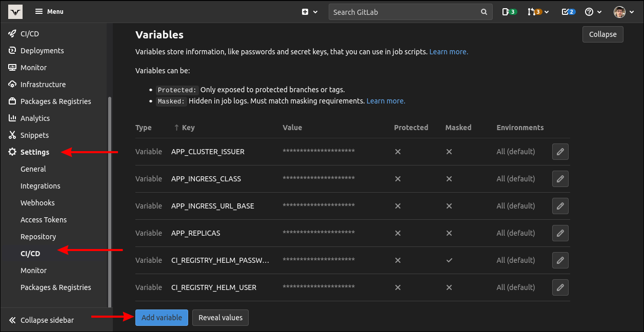The width and height of the screenshot is (644, 332).
Task: Edit the APP_CLUSTER_ISSUER variable with pencil icon
Action: click(560, 152)
